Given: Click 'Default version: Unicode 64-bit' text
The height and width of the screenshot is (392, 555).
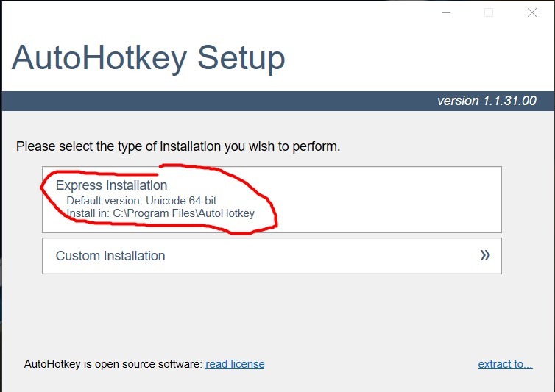Looking at the screenshot, I should pyautogui.click(x=141, y=201).
